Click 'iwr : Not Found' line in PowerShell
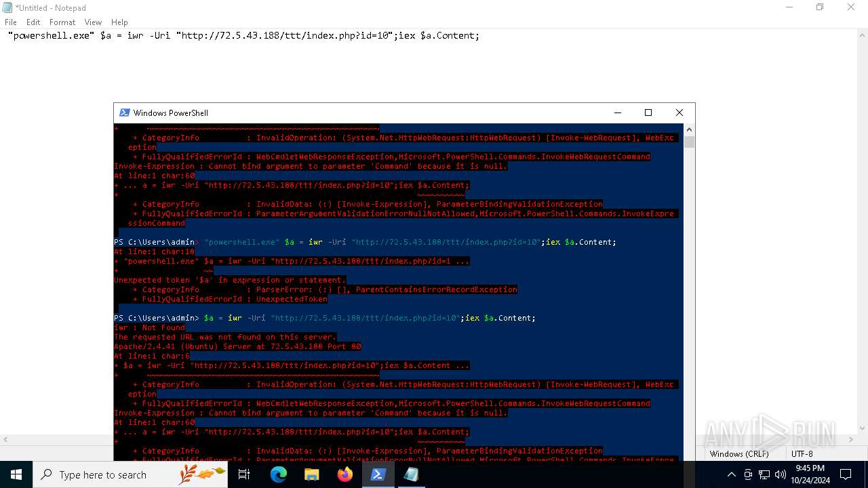Image resolution: width=868 pixels, height=488 pixels. point(149,327)
